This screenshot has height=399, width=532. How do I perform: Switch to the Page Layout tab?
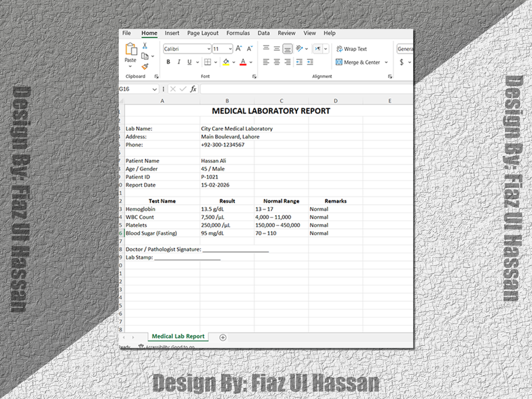(202, 33)
